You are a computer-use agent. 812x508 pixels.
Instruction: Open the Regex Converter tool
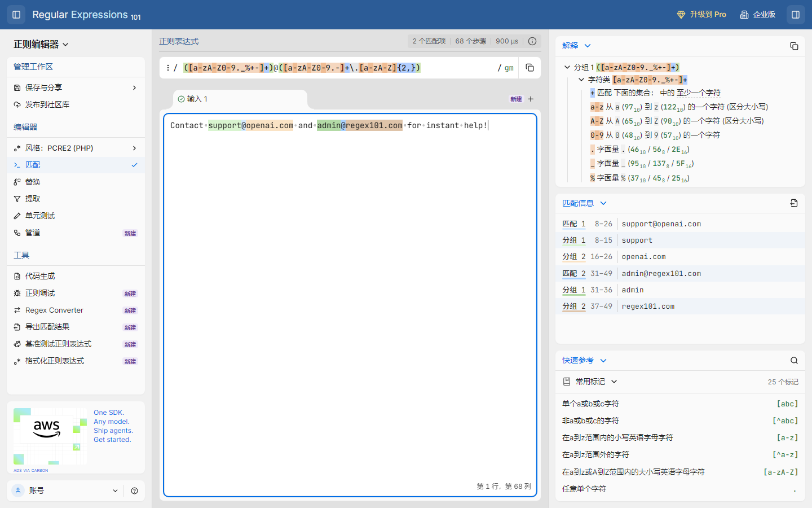[x=76, y=310]
